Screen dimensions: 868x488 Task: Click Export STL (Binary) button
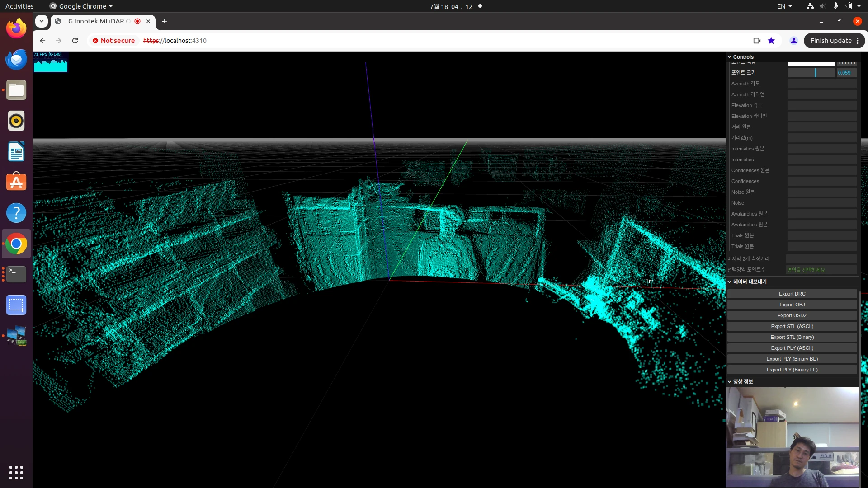[x=792, y=337]
